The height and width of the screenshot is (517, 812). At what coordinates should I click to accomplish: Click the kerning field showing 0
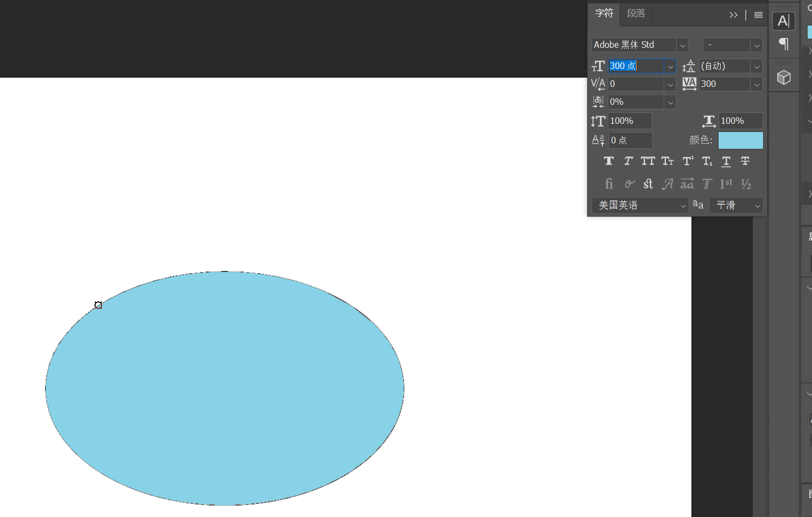pyautogui.click(x=636, y=84)
